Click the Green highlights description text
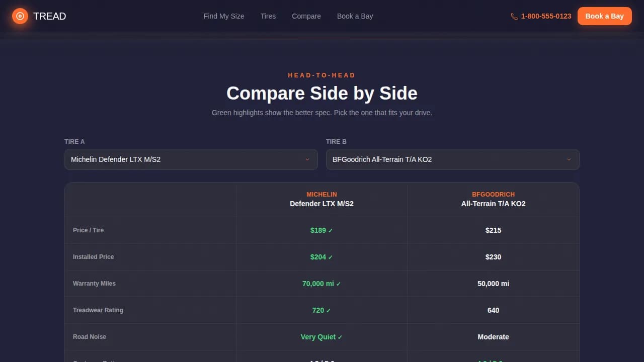This screenshot has width=644, height=362. [x=322, y=113]
